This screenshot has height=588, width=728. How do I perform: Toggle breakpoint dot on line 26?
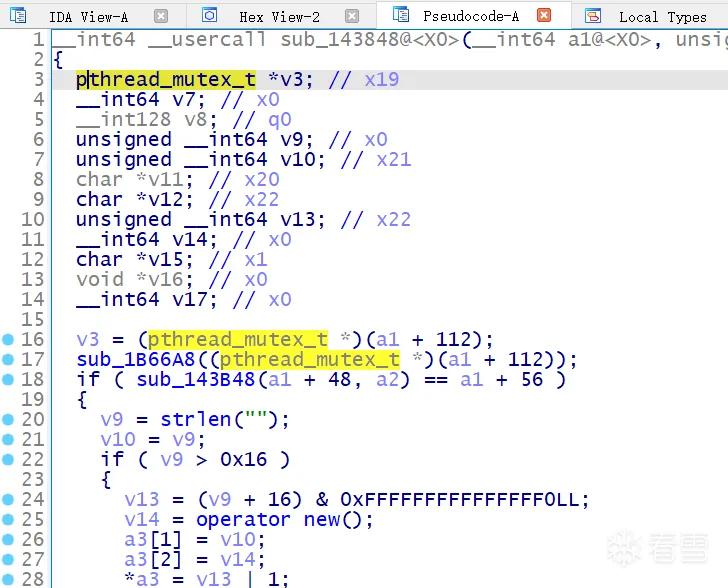[x=8, y=539]
